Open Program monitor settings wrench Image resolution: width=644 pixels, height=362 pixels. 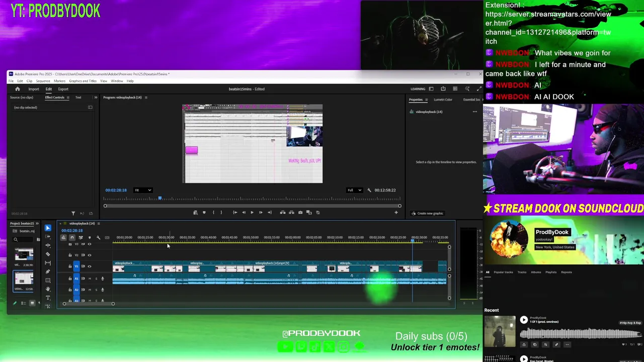369,190
